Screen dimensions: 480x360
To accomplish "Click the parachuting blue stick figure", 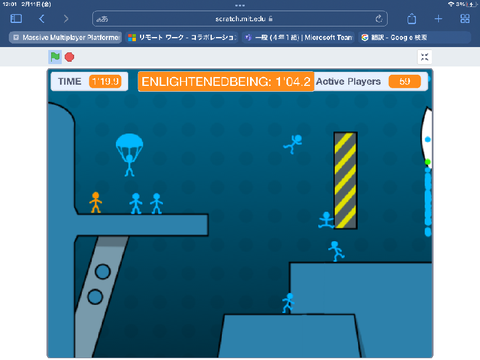I will 129,155.
